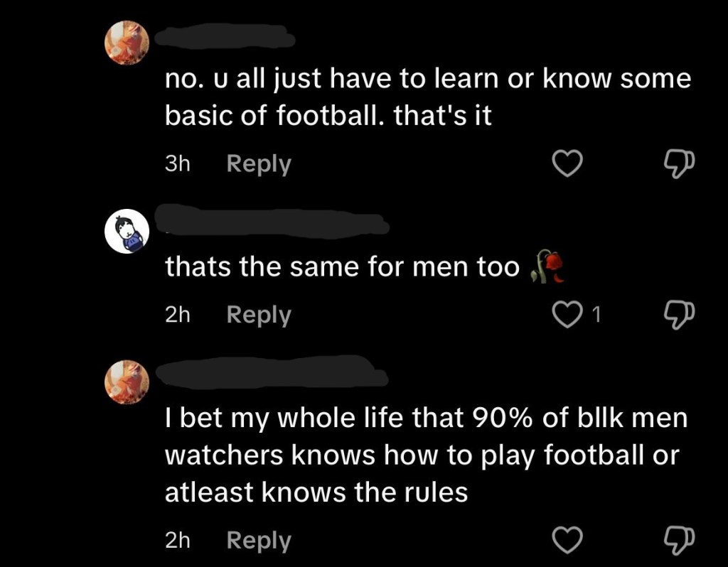Reply to the comment about knowing the rules
728x567 pixels.
(x=259, y=541)
